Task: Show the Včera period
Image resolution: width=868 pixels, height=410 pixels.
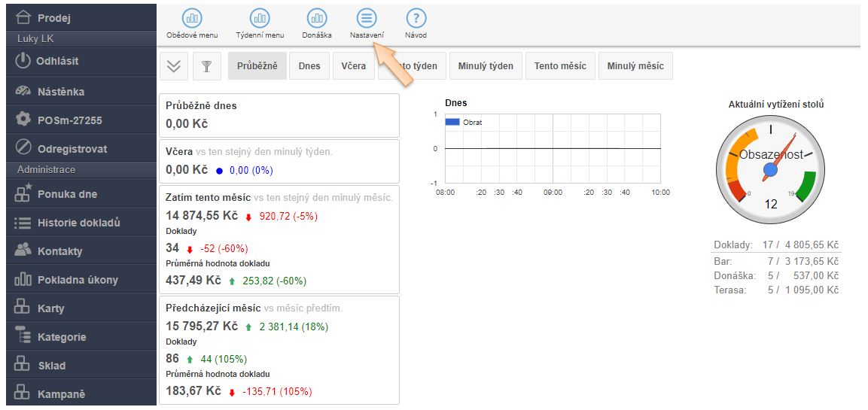Action: click(353, 66)
